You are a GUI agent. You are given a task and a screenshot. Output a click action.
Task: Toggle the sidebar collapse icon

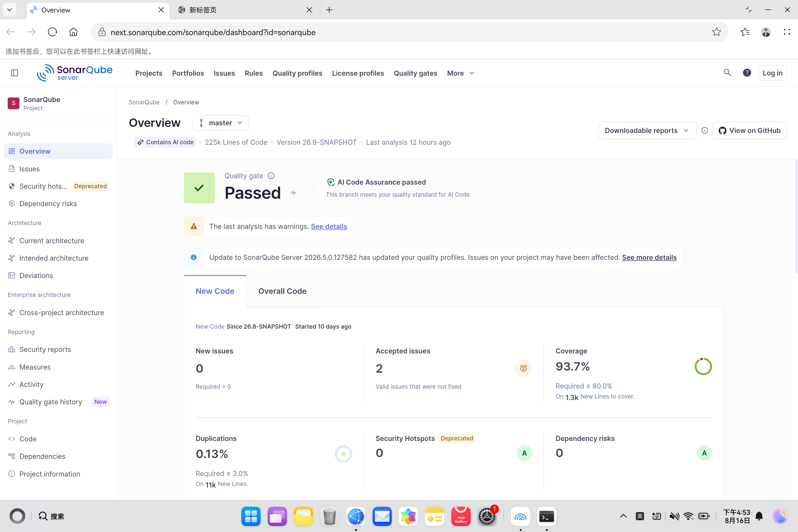(15, 73)
